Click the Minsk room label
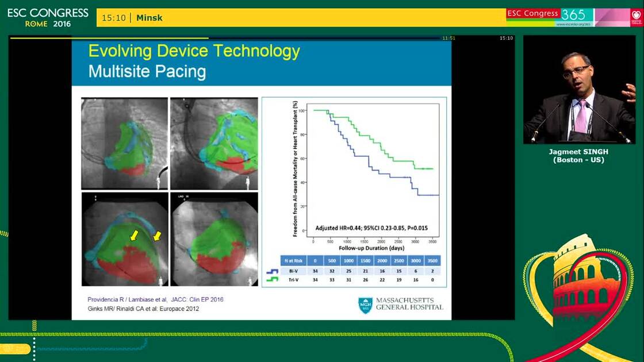644x362 pixels. coord(149,18)
